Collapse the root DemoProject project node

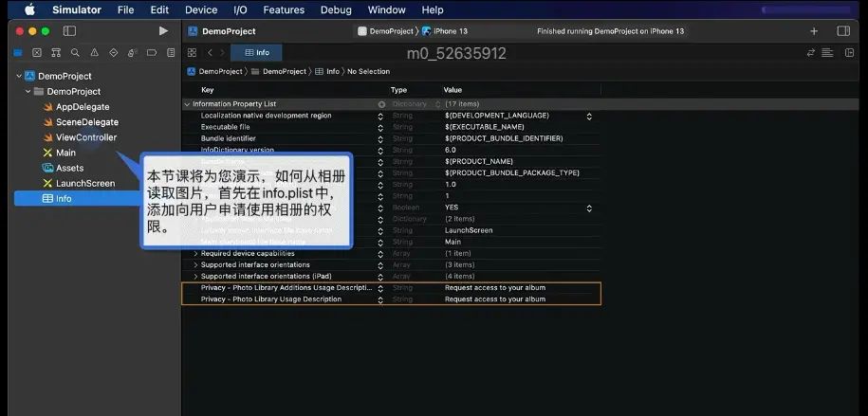coord(19,77)
